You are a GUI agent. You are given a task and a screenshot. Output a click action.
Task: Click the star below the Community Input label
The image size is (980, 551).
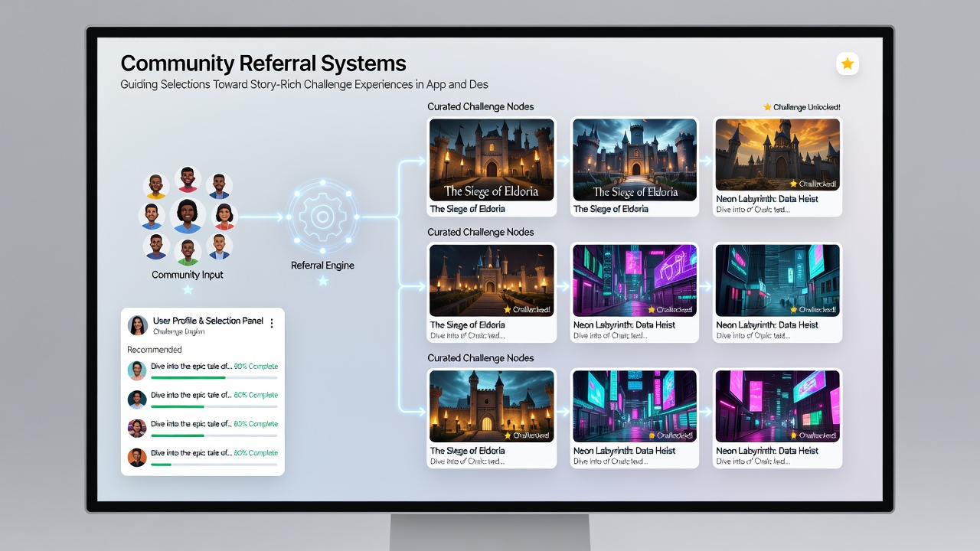[x=188, y=290]
